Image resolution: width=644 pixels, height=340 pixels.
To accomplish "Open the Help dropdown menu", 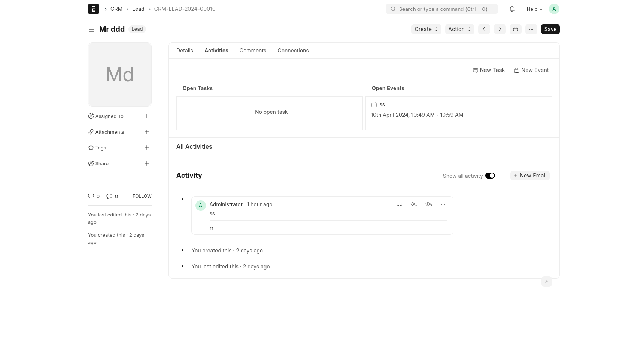I will tap(534, 9).
